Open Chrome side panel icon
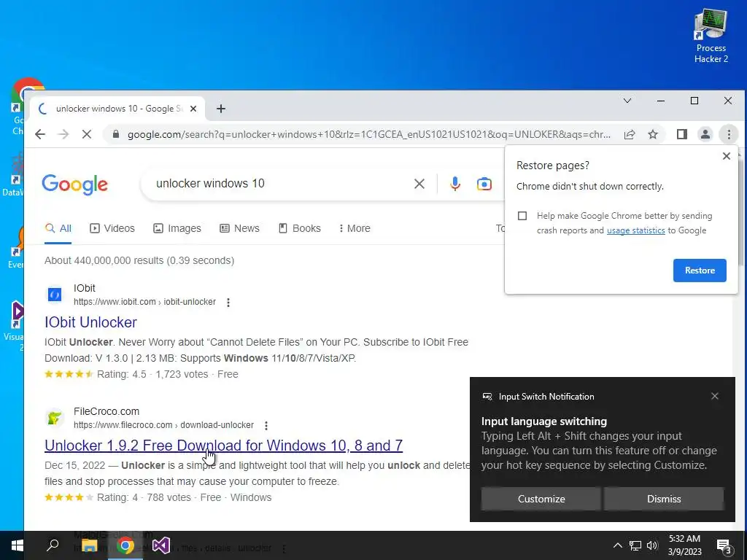Screen dimensions: 747x560 tap(682, 134)
